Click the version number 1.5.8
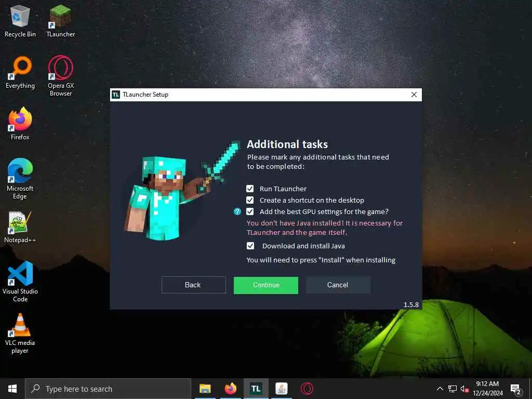The image size is (532, 399). (x=411, y=304)
